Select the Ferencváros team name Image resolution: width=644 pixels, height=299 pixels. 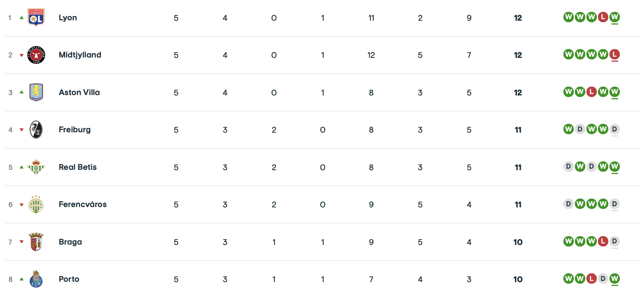[x=83, y=204]
